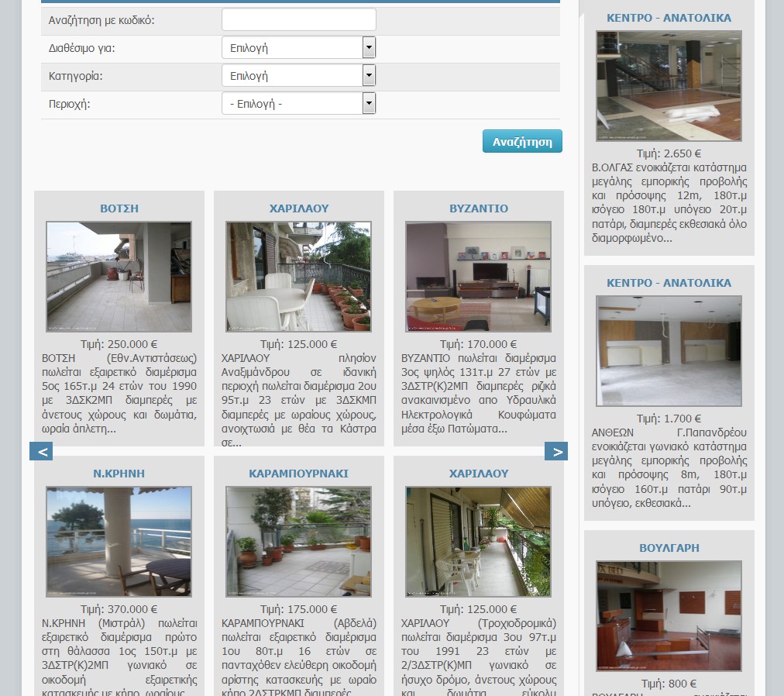
Task: View ΧΑΡΙΛΑΟΥ photo with white table and chairs
Action: pos(298,277)
